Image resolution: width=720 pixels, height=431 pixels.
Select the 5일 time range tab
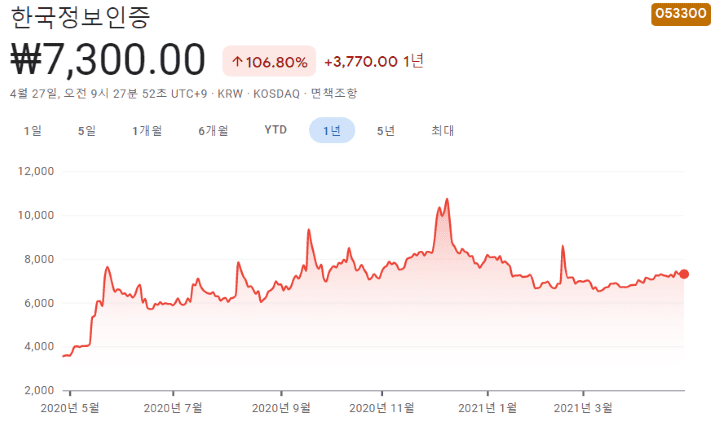coord(87,131)
